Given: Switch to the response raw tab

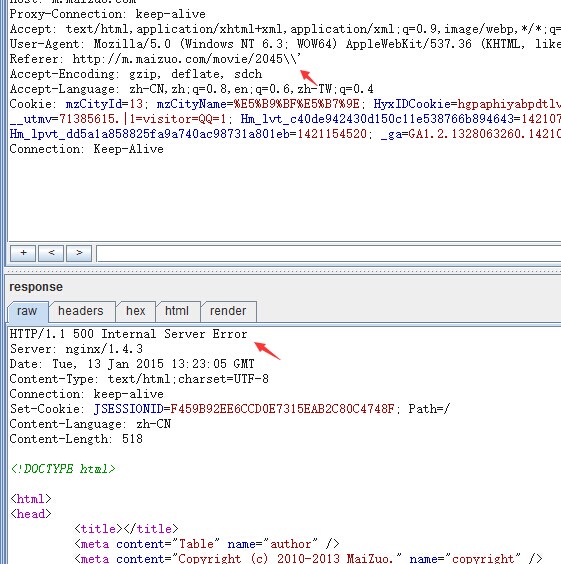Looking at the screenshot, I should pos(27,311).
